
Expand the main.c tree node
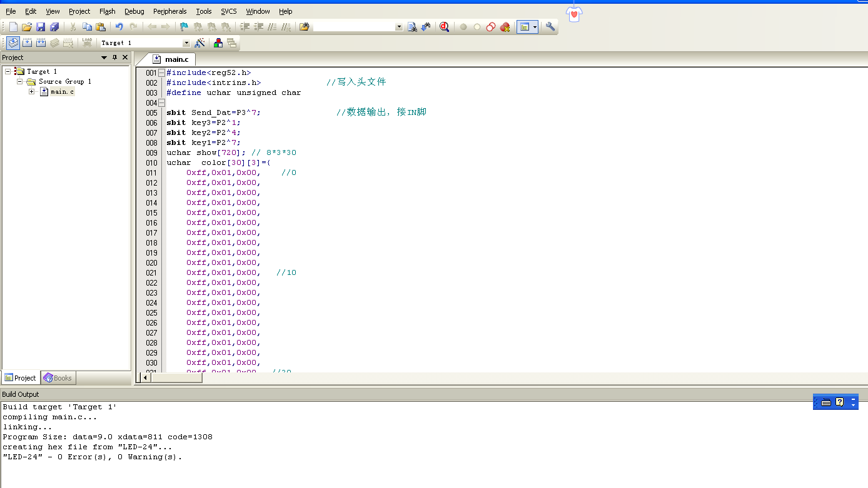click(32, 91)
